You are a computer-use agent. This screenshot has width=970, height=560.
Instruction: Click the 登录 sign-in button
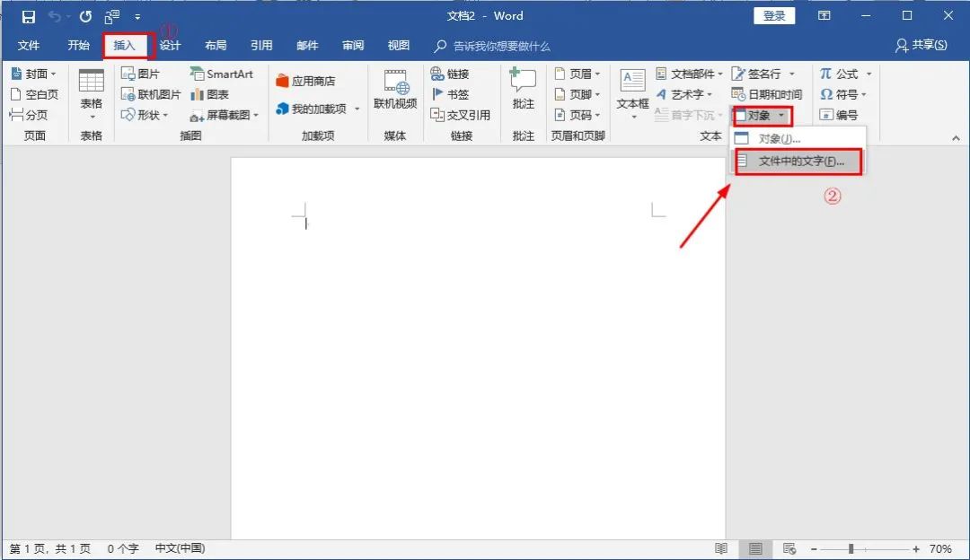[774, 16]
